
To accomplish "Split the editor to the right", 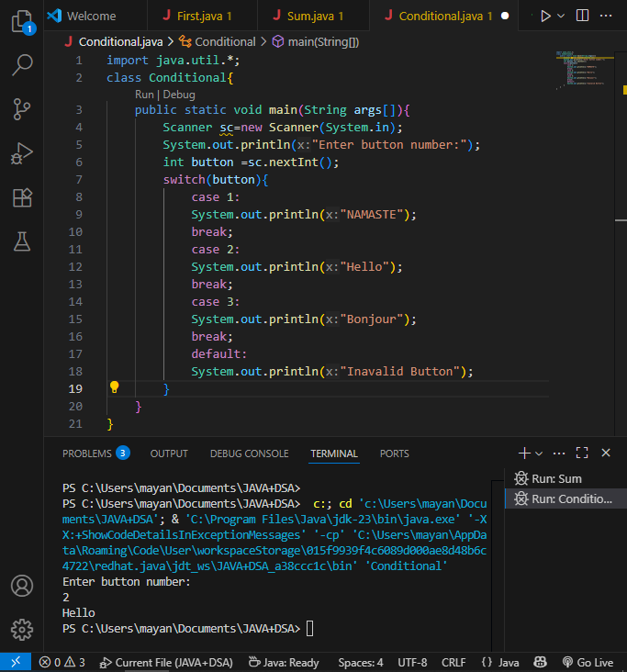I will point(582,16).
